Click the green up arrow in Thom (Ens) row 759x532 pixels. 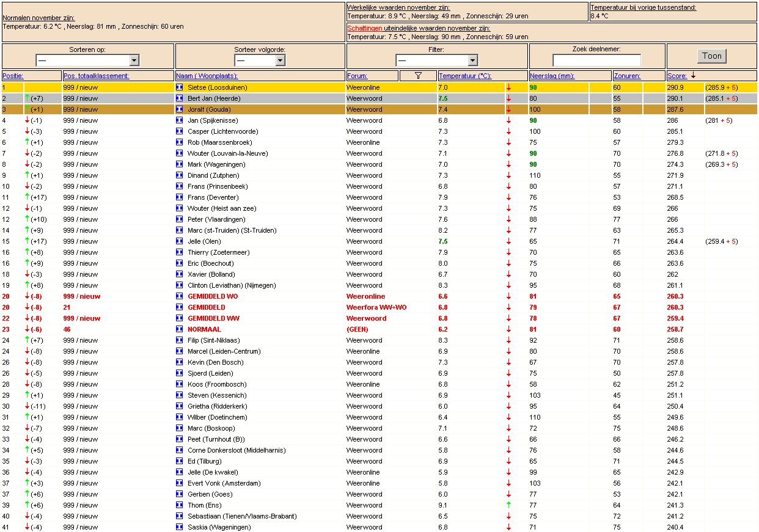click(x=508, y=505)
